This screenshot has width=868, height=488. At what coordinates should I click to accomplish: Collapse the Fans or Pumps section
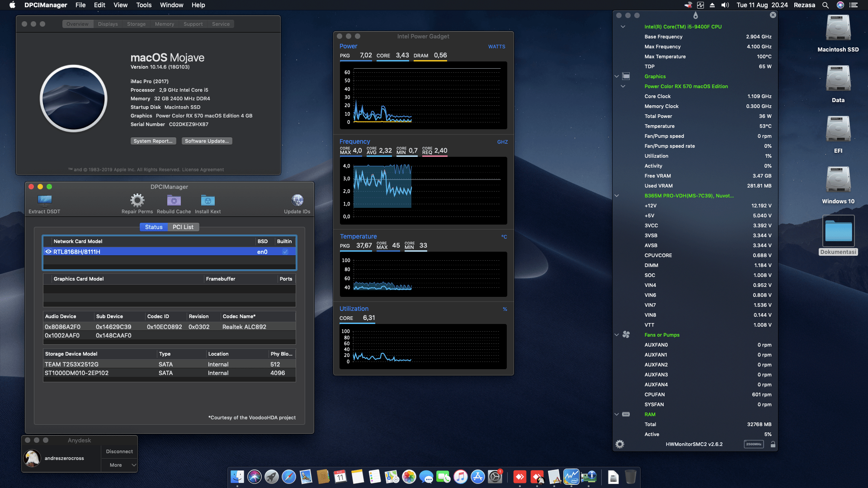tap(617, 335)
